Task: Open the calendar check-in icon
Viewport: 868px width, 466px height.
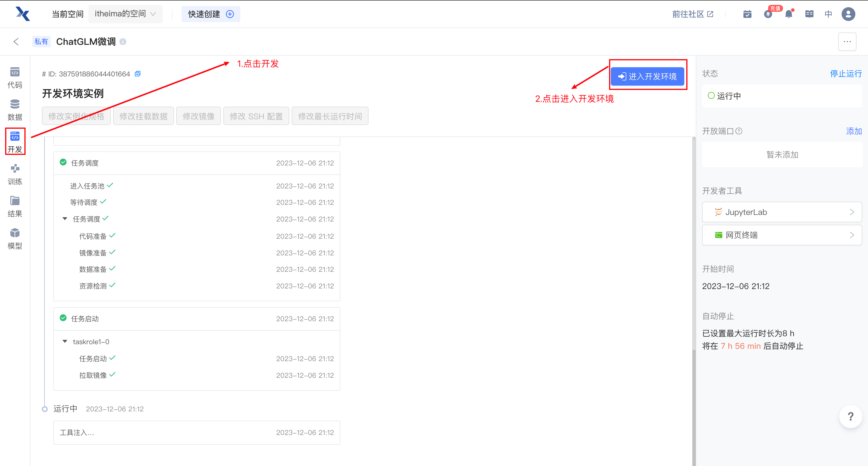Action: [747, 14]
